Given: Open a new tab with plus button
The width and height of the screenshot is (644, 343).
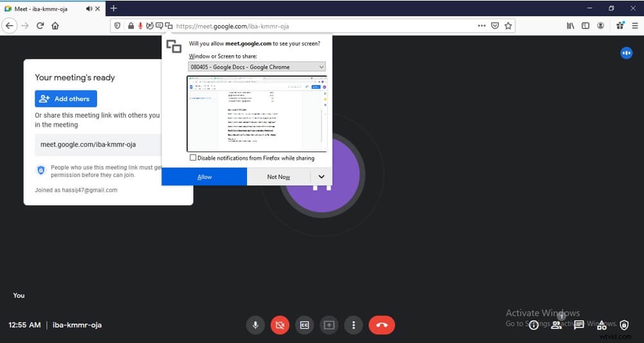Looking at the screenshot, I should pyautogui.click(x=114, y=8).
